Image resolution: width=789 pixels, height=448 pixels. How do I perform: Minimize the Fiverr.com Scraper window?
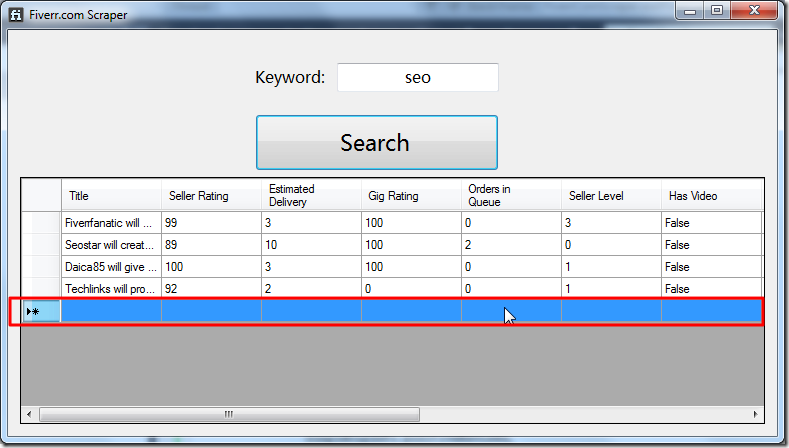690,11
